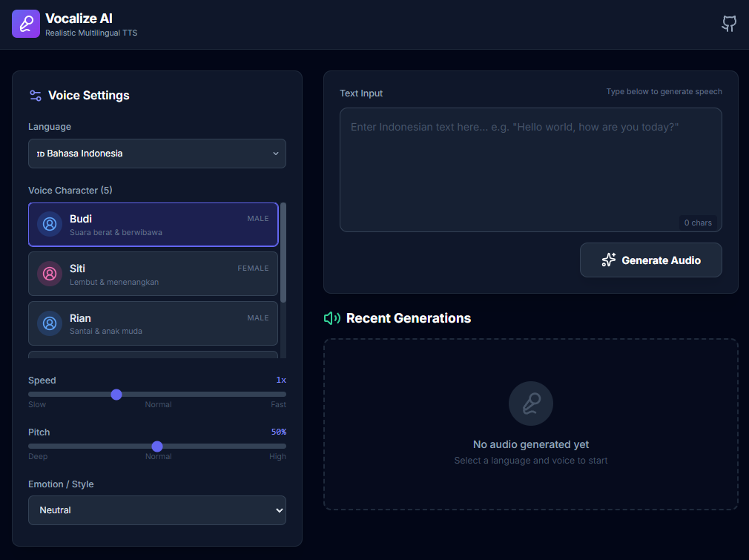Click the Vocalize AI microphone logo

click(x=26, y=24)
